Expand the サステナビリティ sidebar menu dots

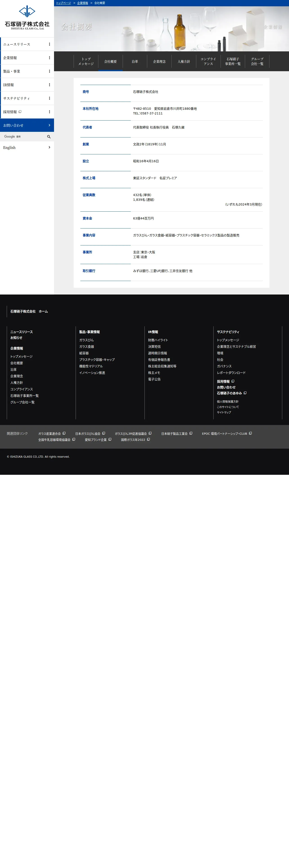tap(50, 98)
